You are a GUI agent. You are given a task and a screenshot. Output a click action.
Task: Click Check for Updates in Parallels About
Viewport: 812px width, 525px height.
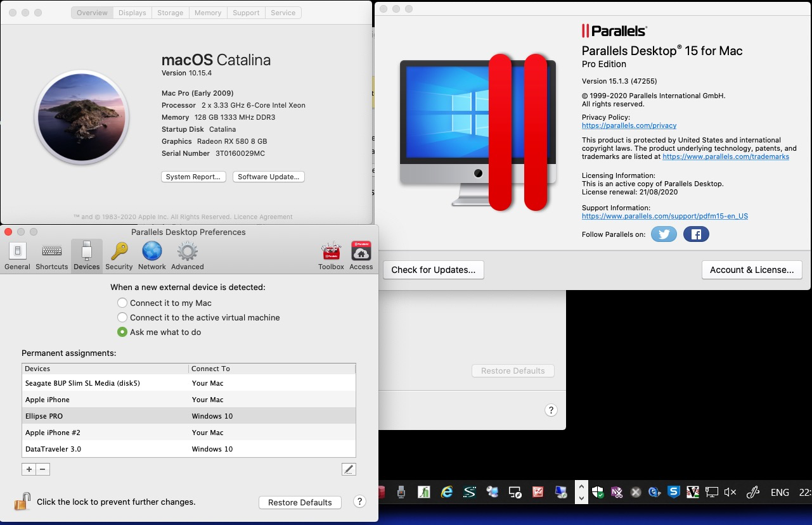click(434, 270)
